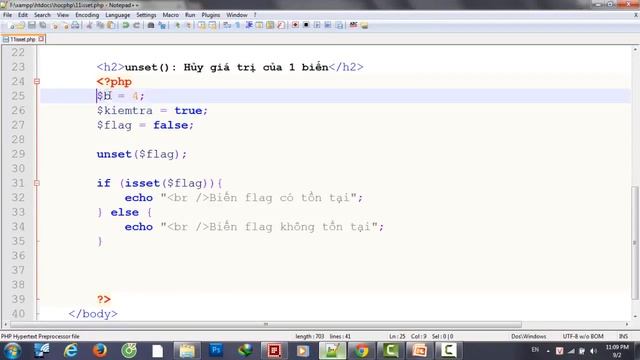Click the Close All toolbar icon
The width and height of the screenshot is (640, 360).
coord(65,25)
